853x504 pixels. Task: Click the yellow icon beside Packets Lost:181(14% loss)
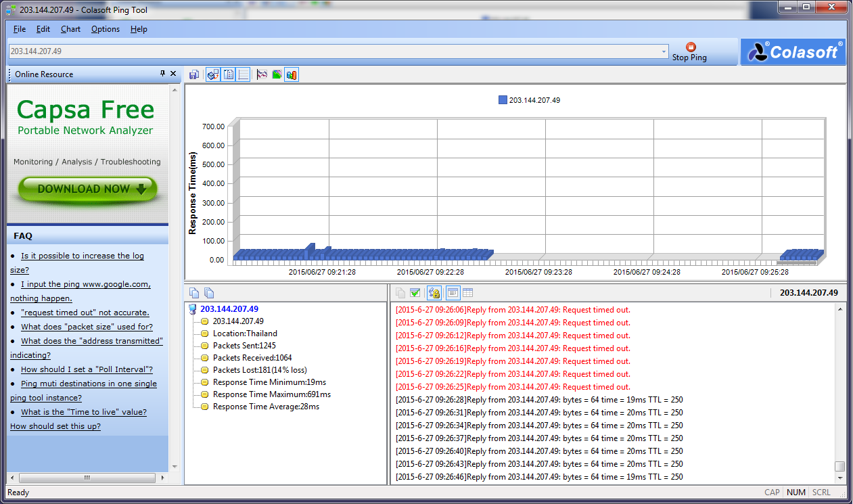coord(205,370)
